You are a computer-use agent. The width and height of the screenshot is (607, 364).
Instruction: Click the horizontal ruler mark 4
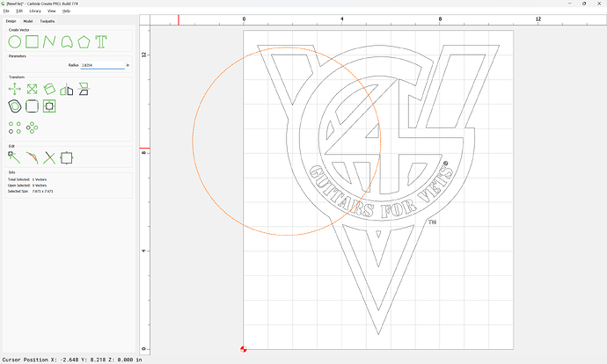(x=342, y=19)
